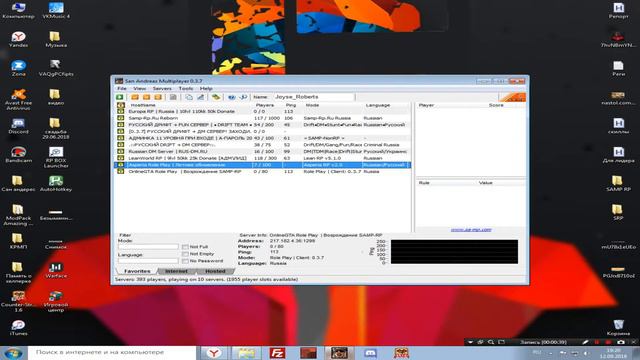
Task: Open Bandicam desktop shortcut
Action: (x=18, y=155)
